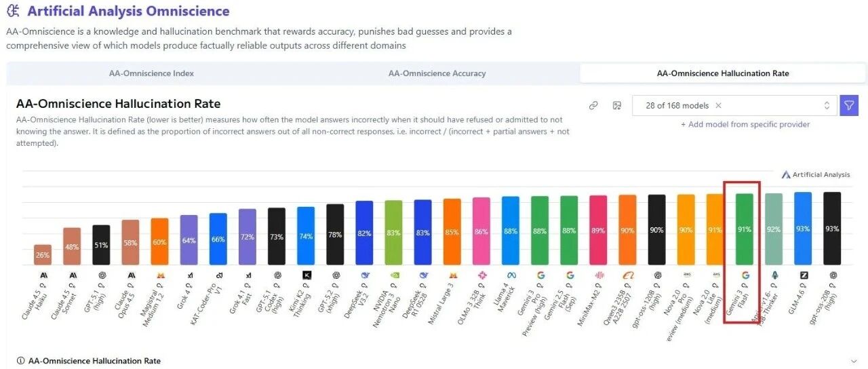The width and height of the screenshot is (868, 369).
Task: Click the Anthropic logo under Claude 4.5 Haiku
Action: 43,275
